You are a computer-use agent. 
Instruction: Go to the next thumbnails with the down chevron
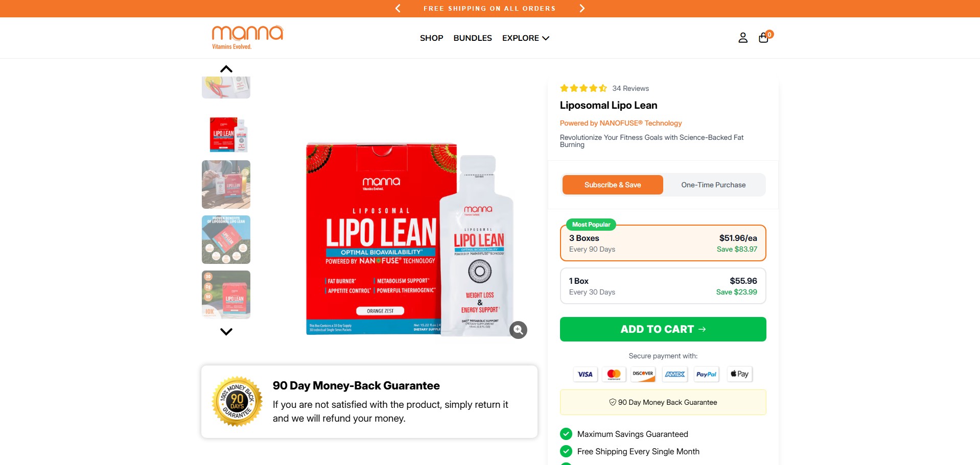pyautogui.click(x=226, y=331)
